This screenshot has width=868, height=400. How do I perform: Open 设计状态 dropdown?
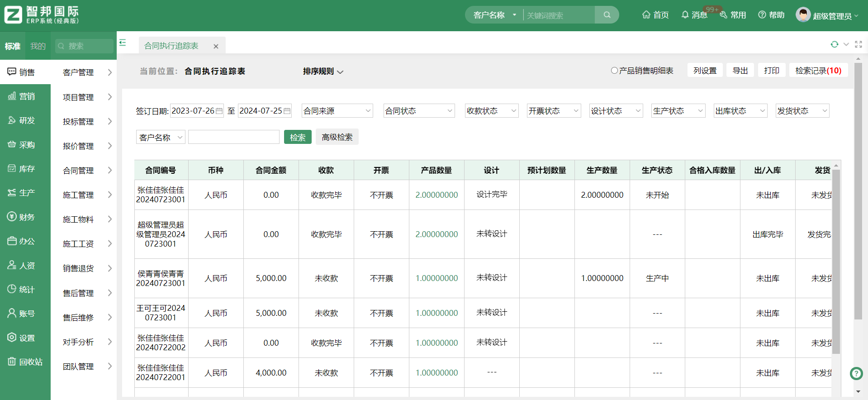[x=616, y=111]
